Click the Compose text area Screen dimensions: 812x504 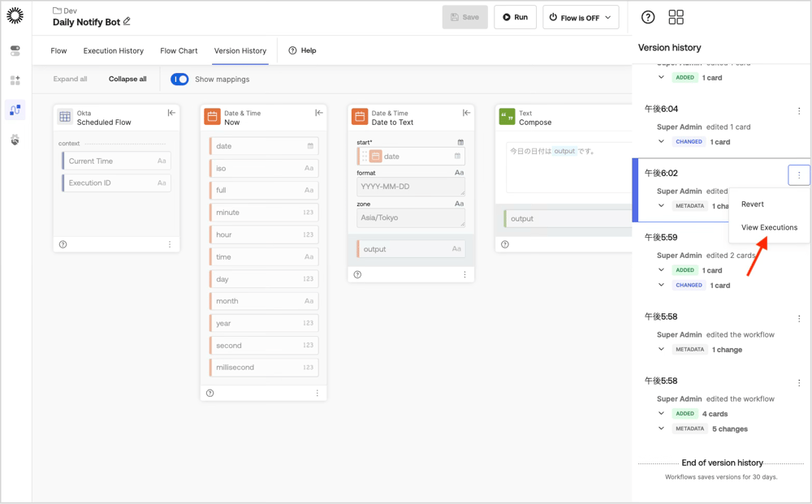pos(568,167)
